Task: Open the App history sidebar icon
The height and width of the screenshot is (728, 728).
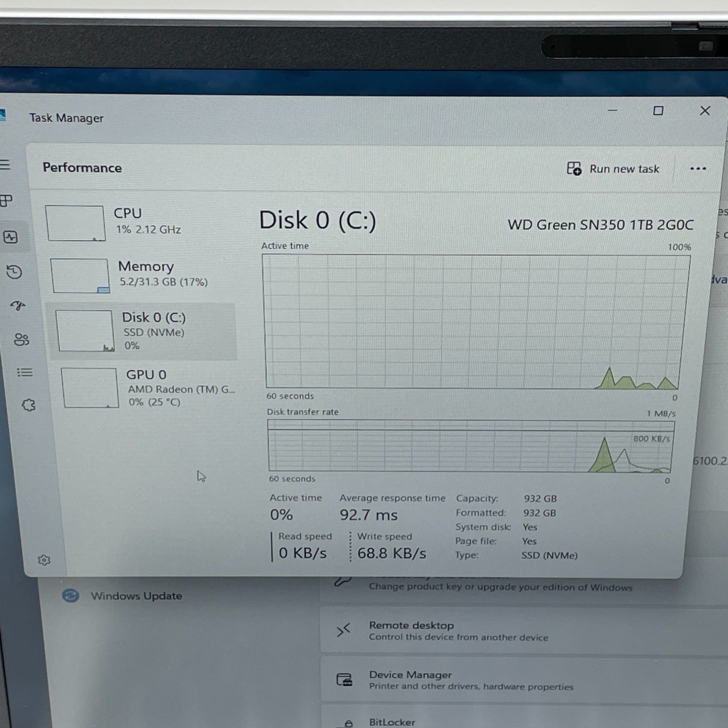Action: pos(14,272)
